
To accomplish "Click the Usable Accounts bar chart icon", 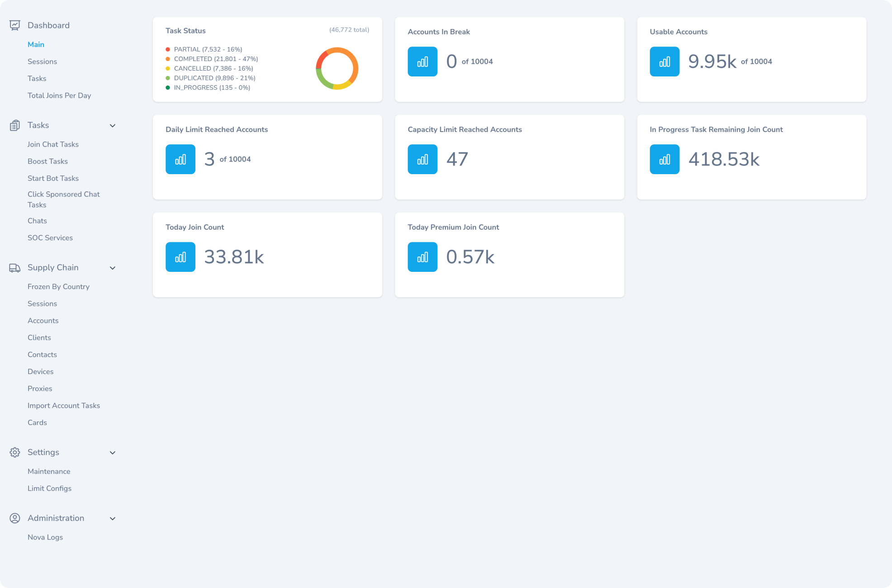I will (664, 62).
